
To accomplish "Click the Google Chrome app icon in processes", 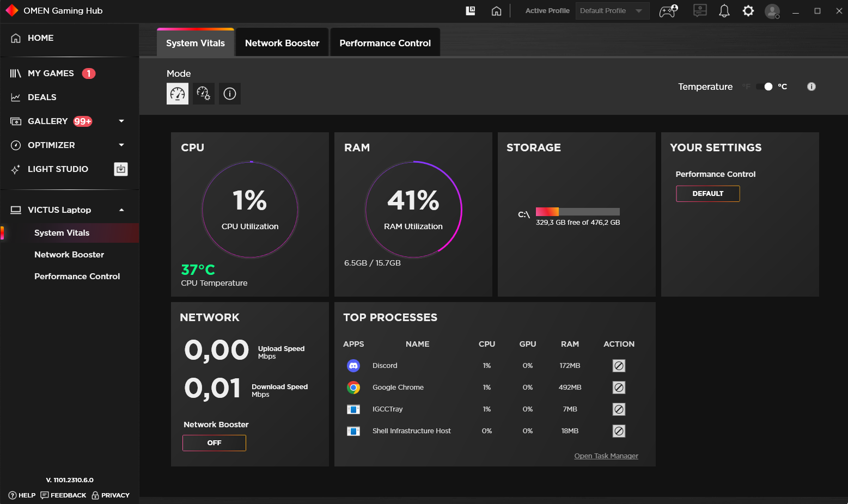I will (353, 388).
